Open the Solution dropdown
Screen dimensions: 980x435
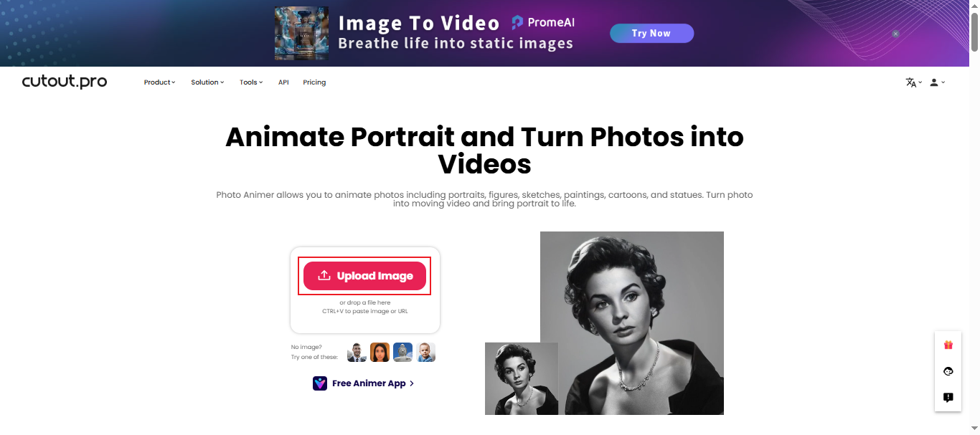[x=207, y=82]
